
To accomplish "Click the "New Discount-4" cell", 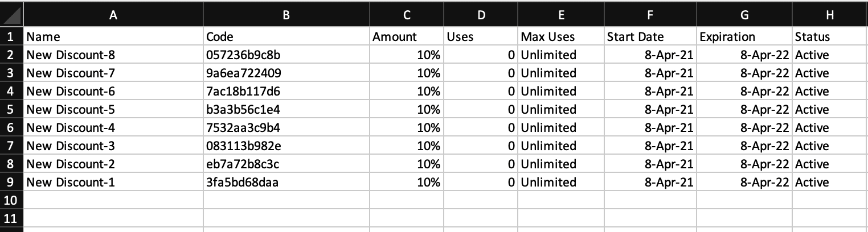I will pyautogui.click(x=113, y=128).
